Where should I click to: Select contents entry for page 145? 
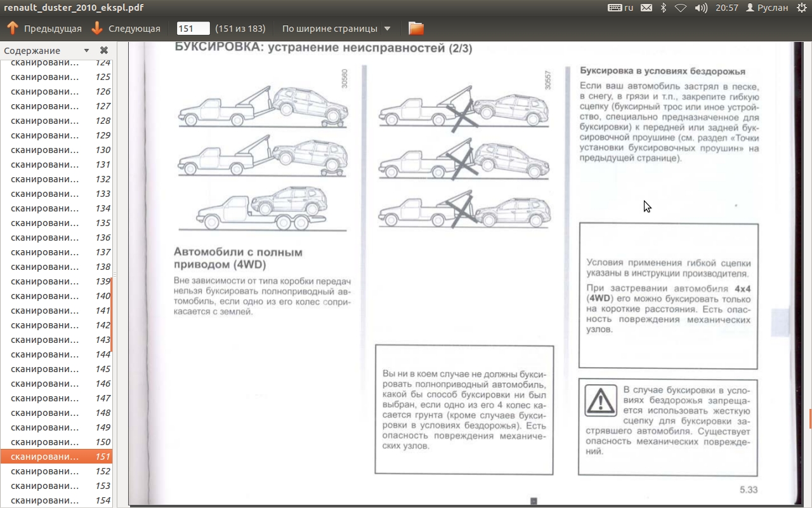(x=56, y=369)
